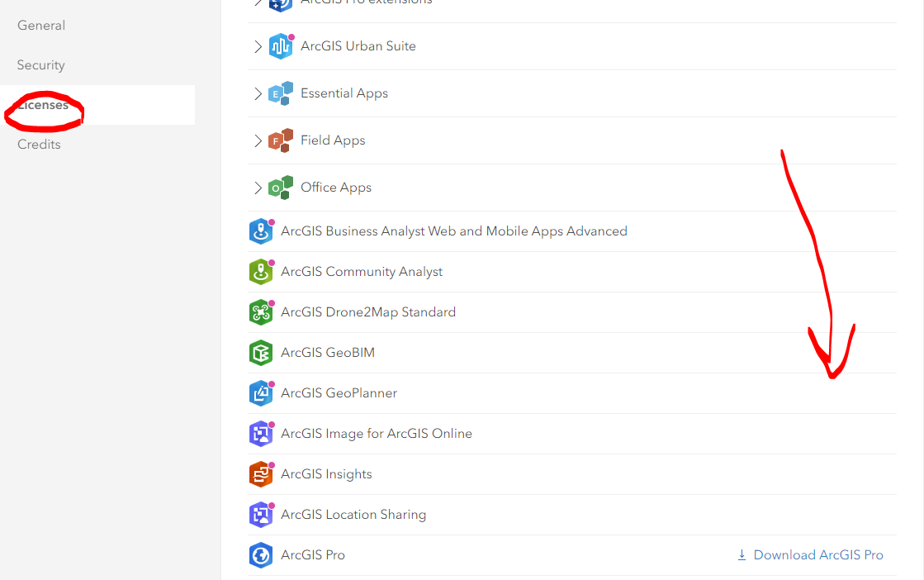
Task: Click the Field Apps icon
Action: (281, 140)
